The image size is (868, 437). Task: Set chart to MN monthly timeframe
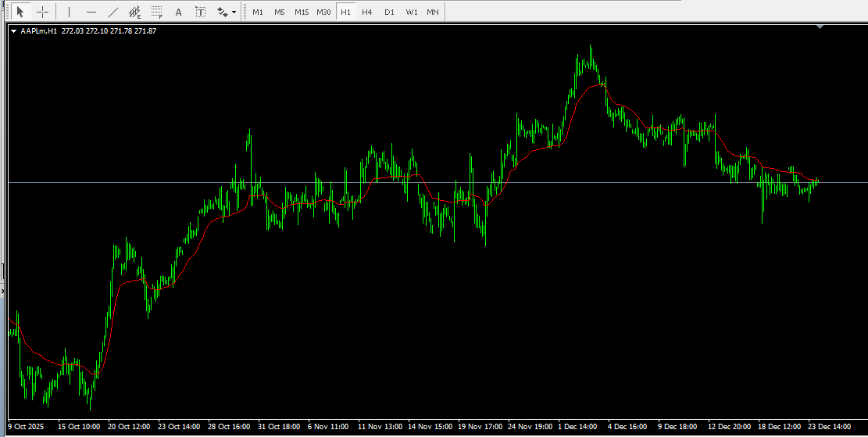click(432, 12)
